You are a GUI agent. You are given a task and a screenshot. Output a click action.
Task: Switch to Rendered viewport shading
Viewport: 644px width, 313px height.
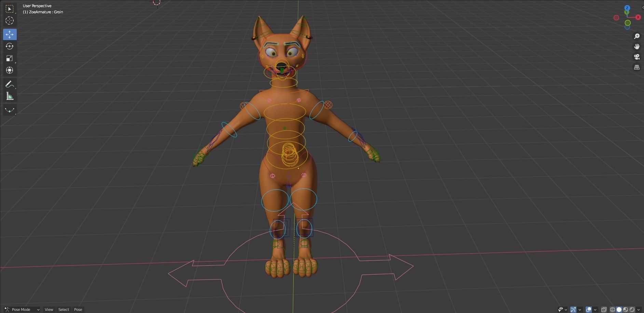coord(632,310)
